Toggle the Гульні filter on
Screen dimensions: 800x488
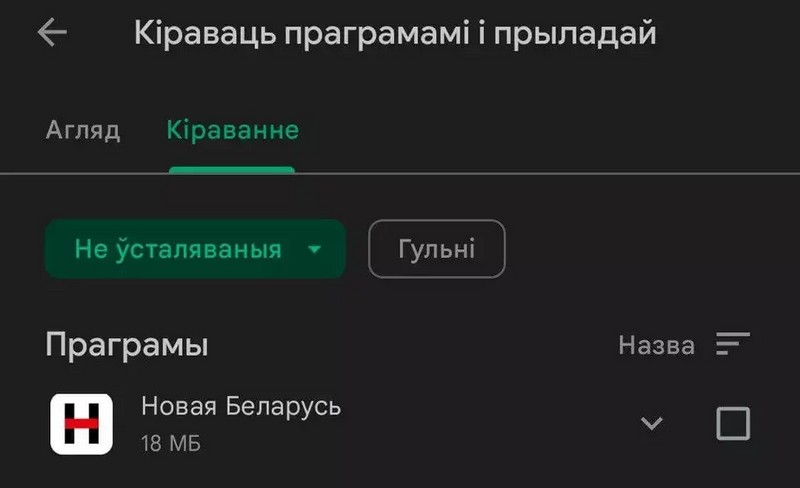(437, 249)
